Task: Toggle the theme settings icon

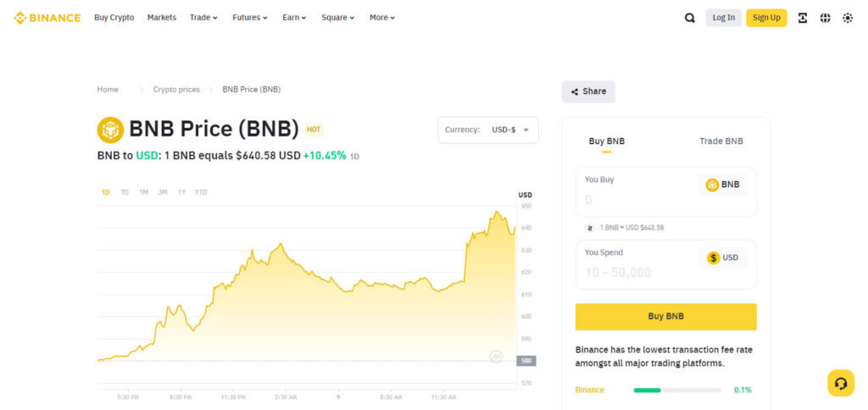Action: [848, 18]
